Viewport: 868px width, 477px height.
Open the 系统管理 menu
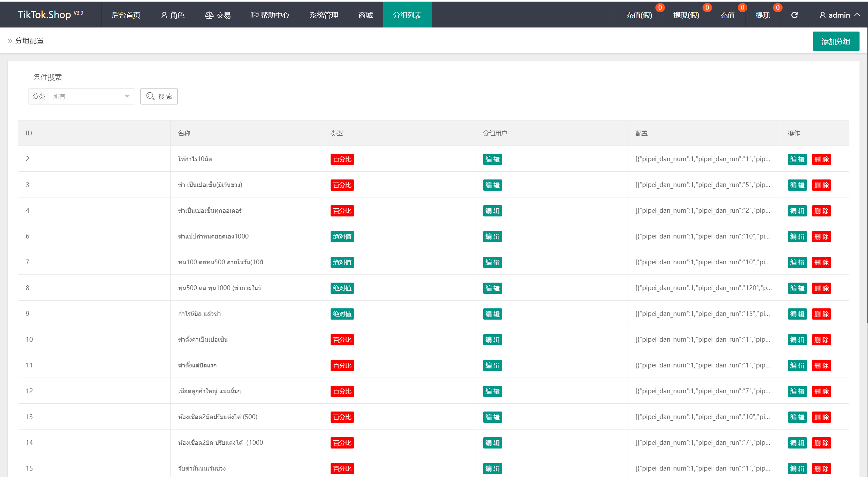click(x=324, y=15)
